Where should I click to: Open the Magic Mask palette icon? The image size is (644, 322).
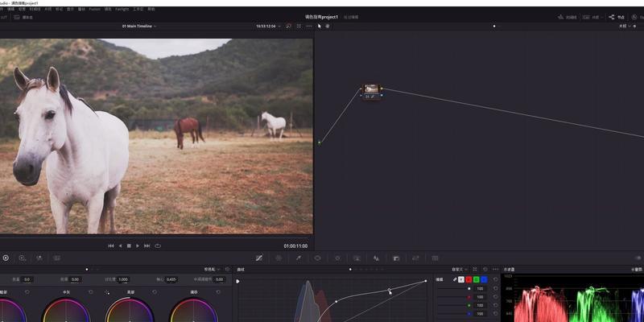(x=357, y=258)
